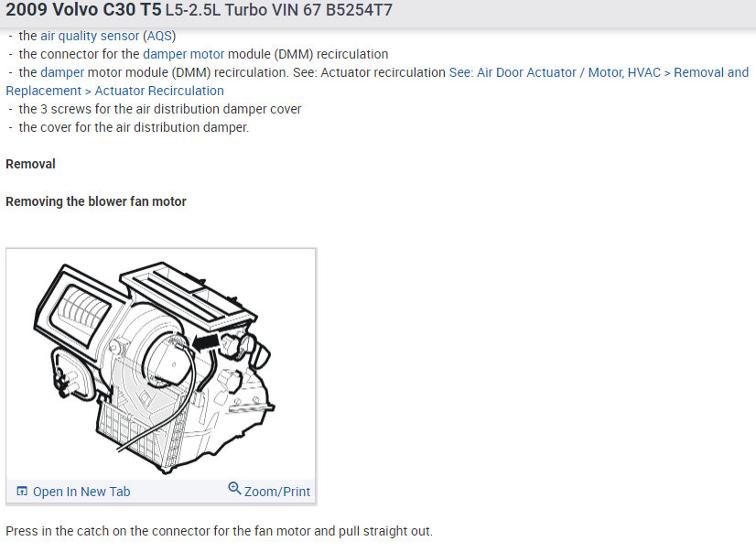Screen dimensions: 756x552
Task: Click the '2009 Volvo C30 T5' header title
Action: (x=83, y=10)
